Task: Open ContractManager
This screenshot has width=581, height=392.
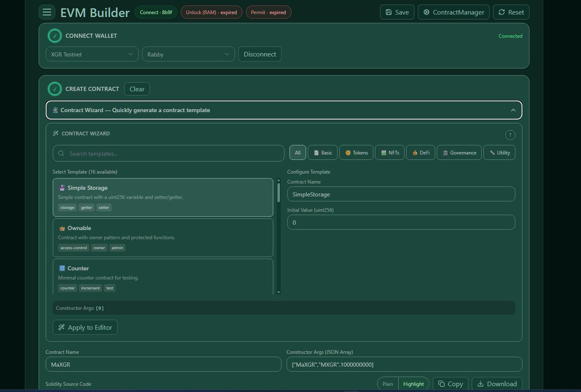Action: [x=454, y=12]
